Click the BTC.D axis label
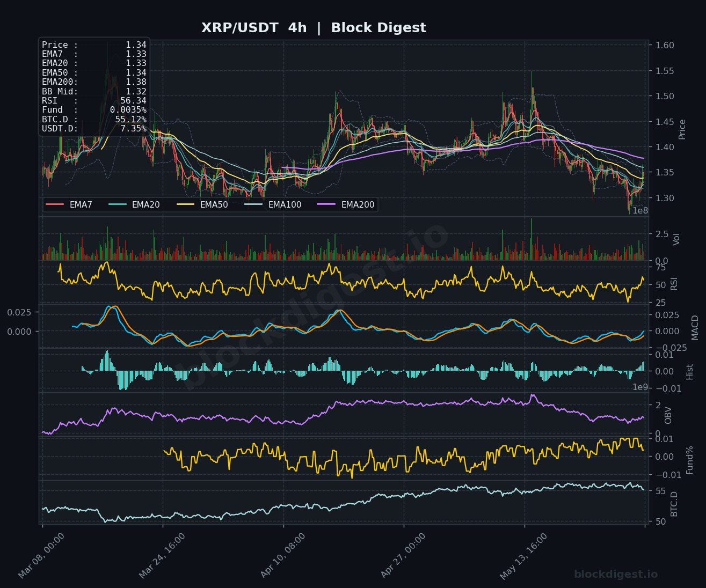This screenshot has width=706, height=588. point(674,504)
